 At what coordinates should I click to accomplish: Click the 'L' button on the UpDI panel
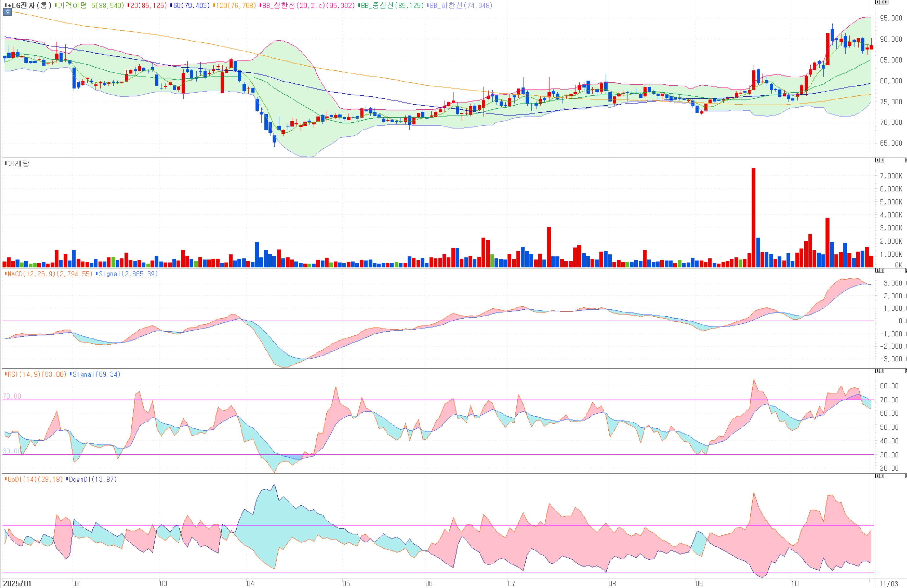[878, 476]
